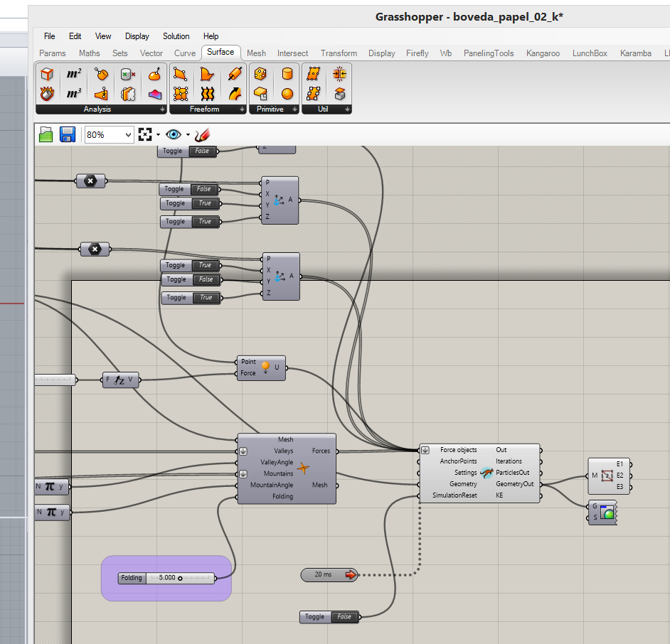Pick the Pipe/Extrude cylinder-arrow icon

(x=235, y=75)
